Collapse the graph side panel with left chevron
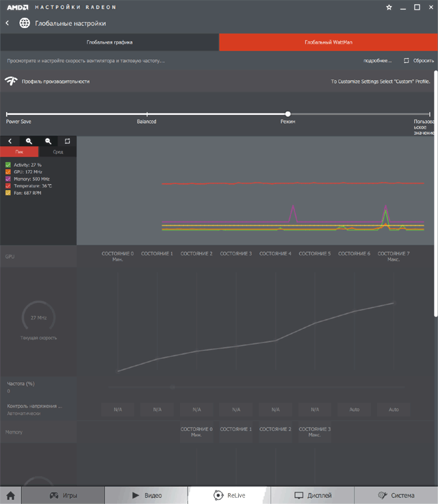Image resolution: width=438 pixels, height=504 pixels. [10, 141]
